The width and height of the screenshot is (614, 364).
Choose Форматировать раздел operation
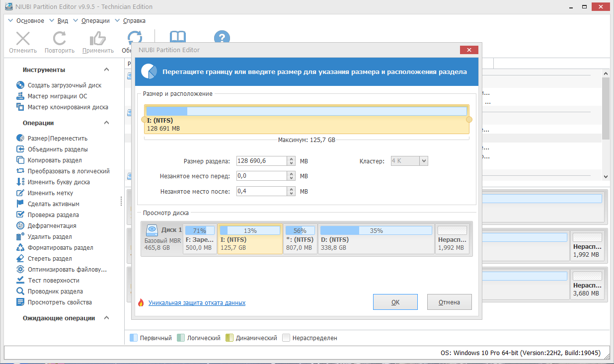click(x=55, y=248)
